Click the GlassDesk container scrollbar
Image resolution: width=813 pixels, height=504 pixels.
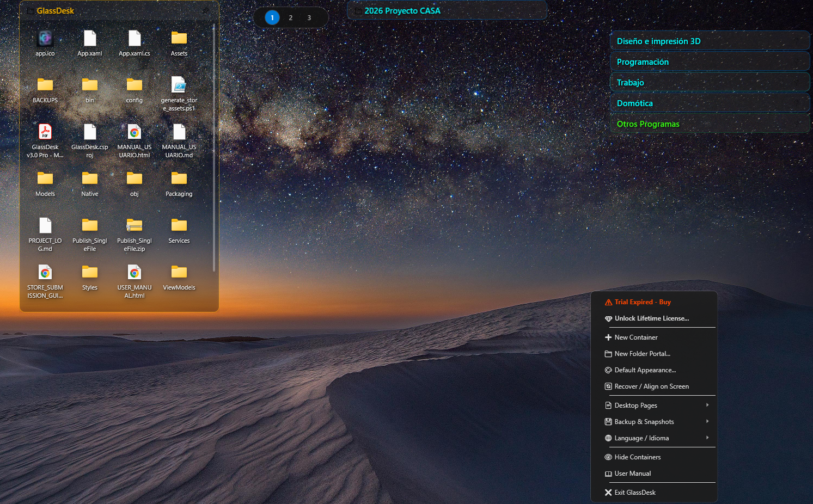214,148
